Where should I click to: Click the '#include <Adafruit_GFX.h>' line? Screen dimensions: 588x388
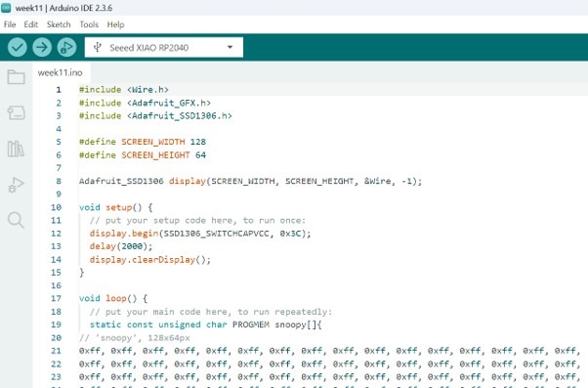pyautogui.click(x=145, y=103)
